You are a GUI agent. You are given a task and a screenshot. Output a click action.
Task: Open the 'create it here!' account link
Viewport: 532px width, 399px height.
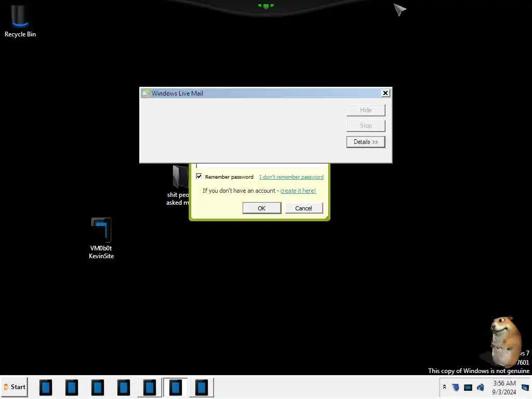[x=298, y=191]
